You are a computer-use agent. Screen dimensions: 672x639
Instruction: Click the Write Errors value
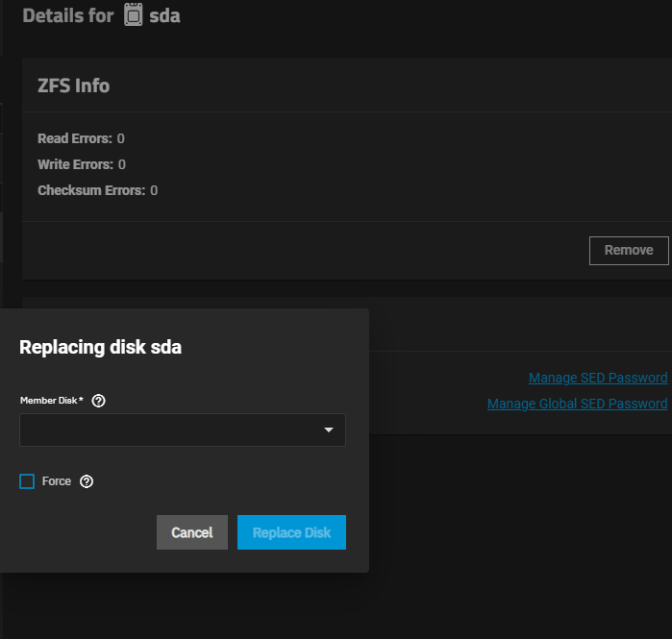pyautogui.click(x=122, y=165)
